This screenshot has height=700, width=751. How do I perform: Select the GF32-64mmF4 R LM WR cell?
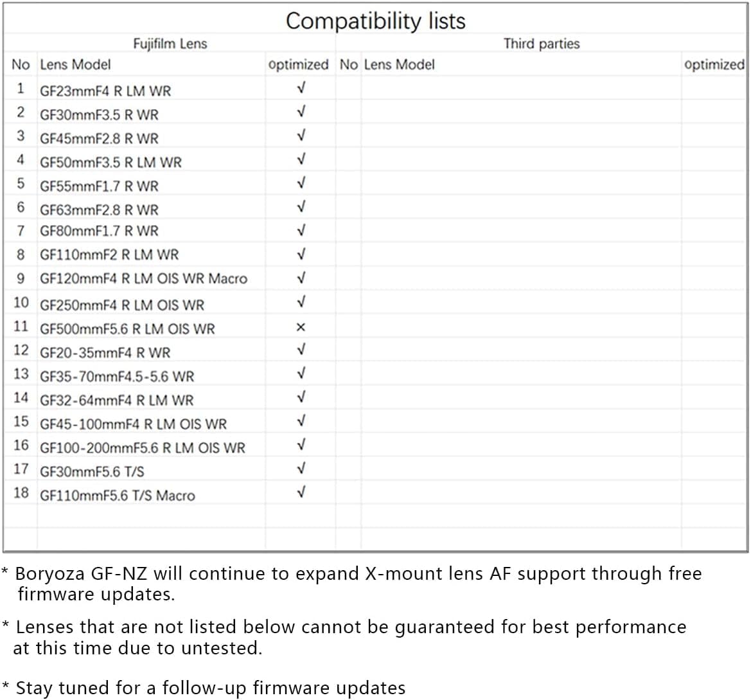(116, 400)
